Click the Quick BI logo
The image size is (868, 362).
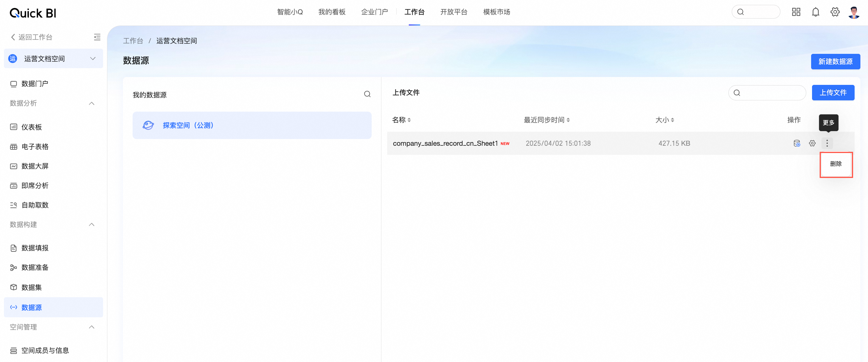(x=33, y=13)
